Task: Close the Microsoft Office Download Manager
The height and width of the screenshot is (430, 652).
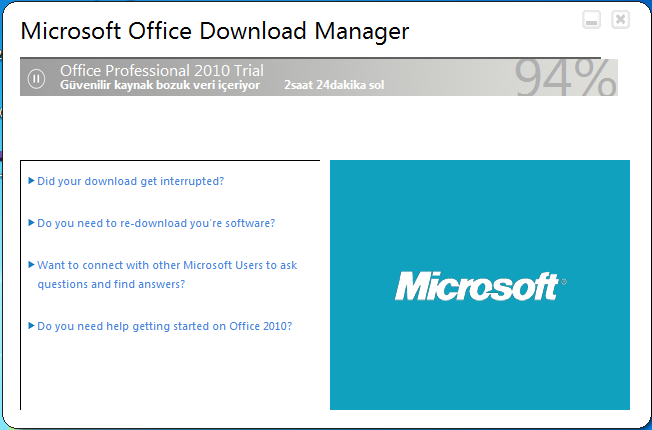Action: click(620, 20)
